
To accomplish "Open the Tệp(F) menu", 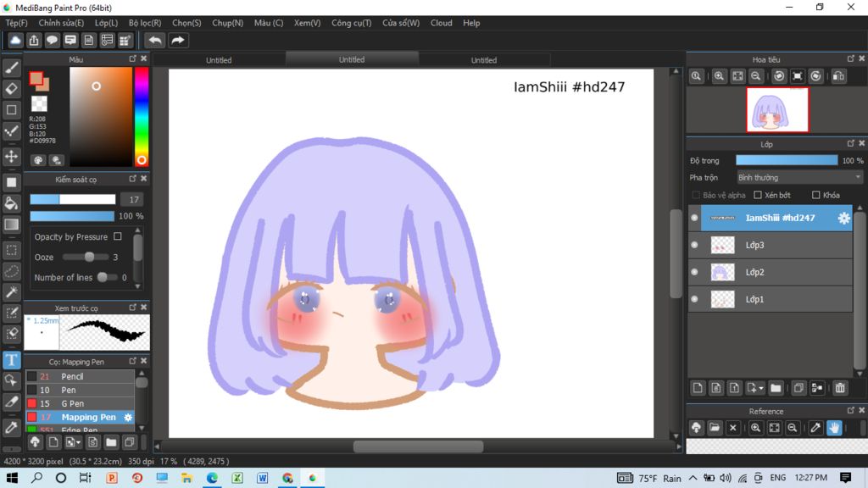I will coord(17,23).
